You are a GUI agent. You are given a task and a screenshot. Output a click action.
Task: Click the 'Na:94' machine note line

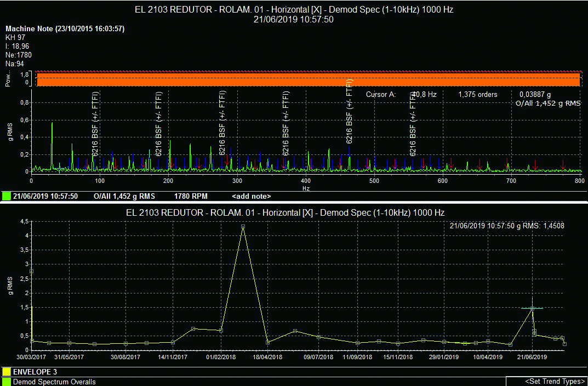(15, 64)
